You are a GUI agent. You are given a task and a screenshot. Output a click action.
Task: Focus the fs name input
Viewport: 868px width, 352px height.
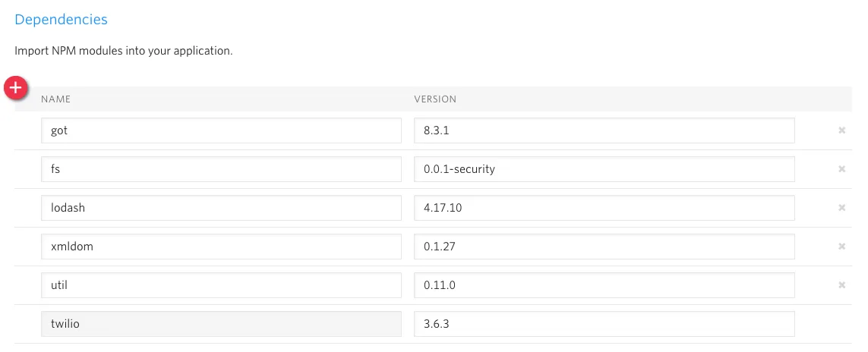221,169
